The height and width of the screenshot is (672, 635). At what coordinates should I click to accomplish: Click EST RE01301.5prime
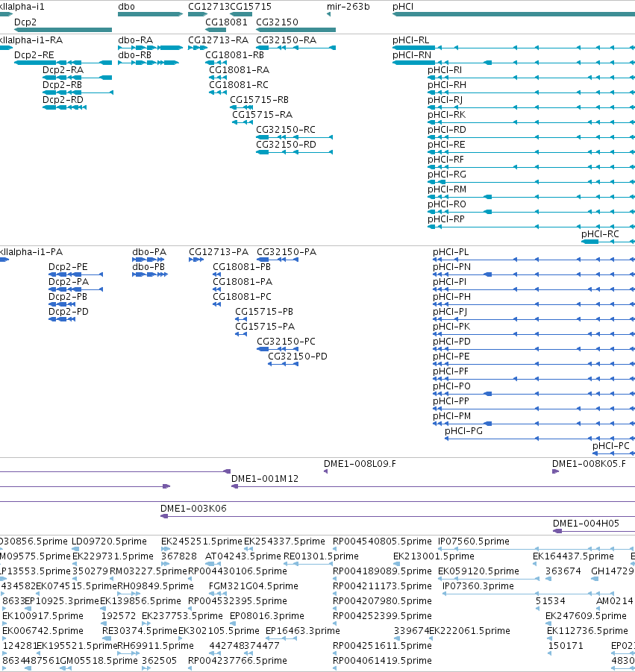[321, 556]
